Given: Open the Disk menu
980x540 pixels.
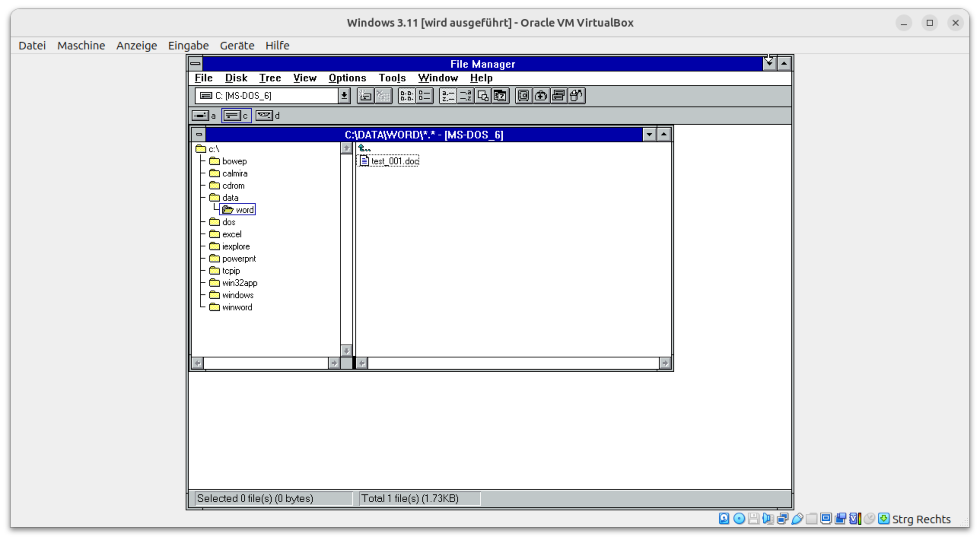Looking at the screenshot, I should pos(236,78).
